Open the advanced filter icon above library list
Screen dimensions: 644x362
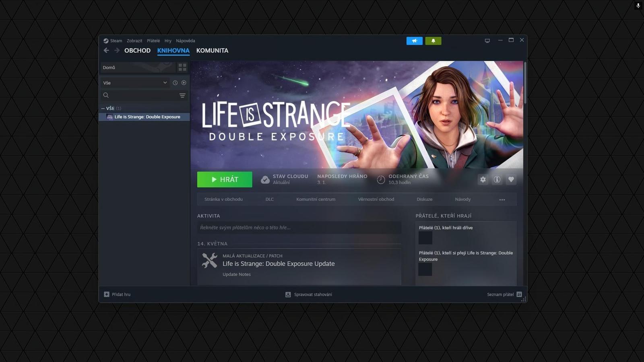pyautogui.click(x=182, y=95)
